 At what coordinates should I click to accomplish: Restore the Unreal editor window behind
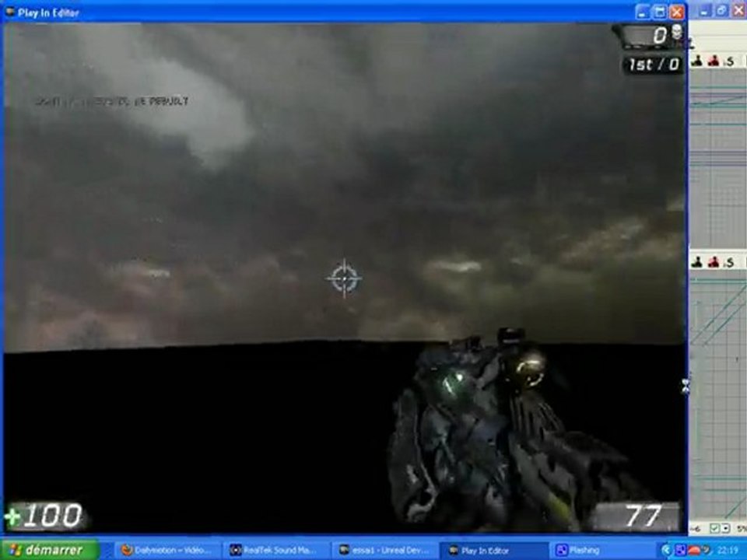tap(721, 10)
